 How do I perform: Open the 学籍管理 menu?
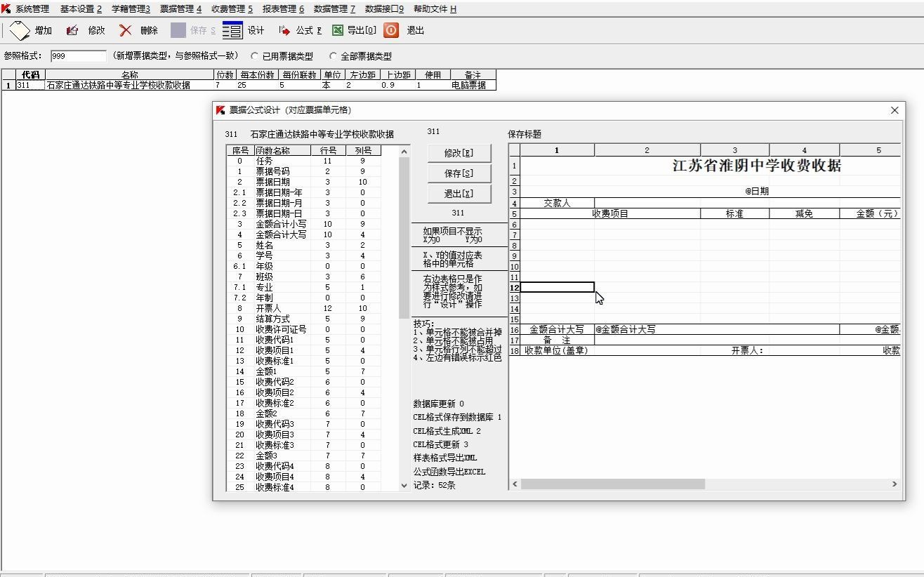(131, 9)
